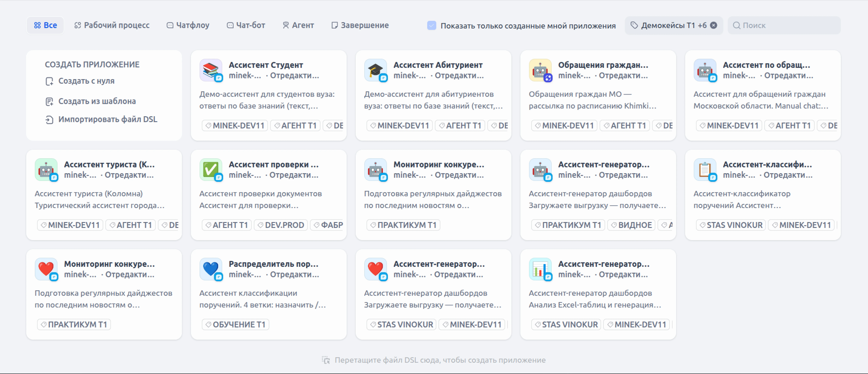Switch to Чат-бот tab
The image size is (868, 374).
(246, 25)
